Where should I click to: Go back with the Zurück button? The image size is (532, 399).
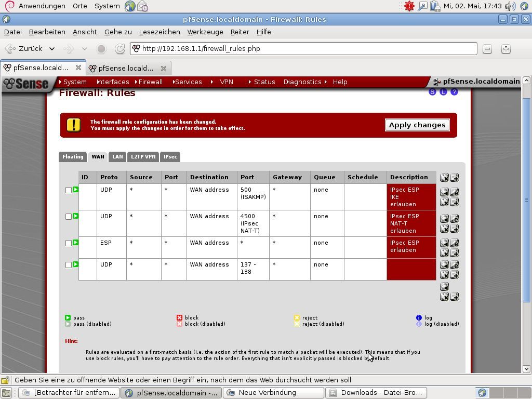(24, 49)
